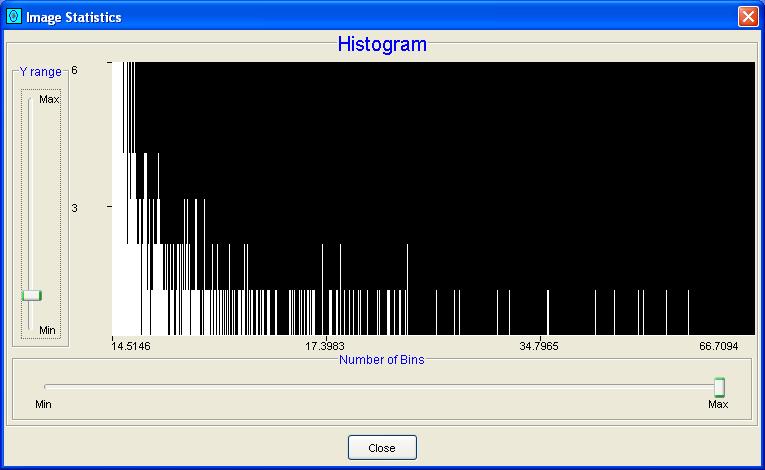The image size is (765, 470).
Task: Click the Image Statistics window icon
Action: tap(13, 16)
